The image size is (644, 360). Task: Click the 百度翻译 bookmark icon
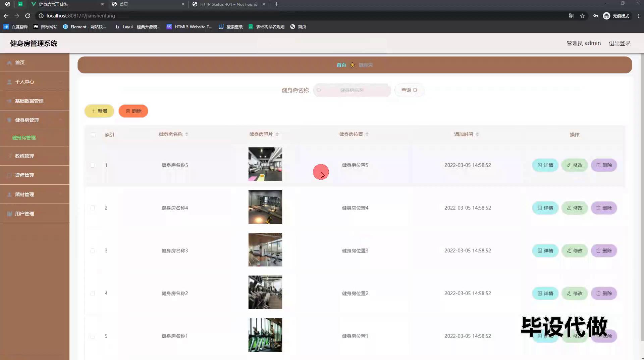pyautogui.click(x=6, y=27)
